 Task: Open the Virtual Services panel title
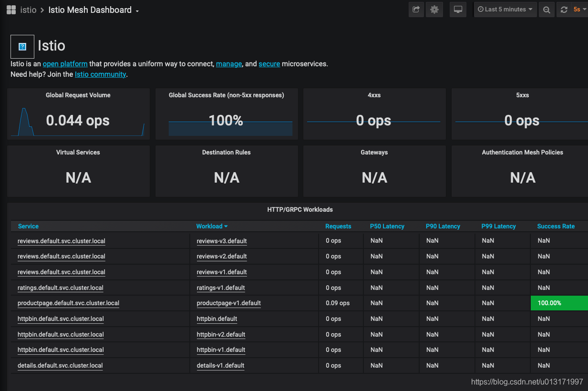pyautogui.click(x=78, y=153)
